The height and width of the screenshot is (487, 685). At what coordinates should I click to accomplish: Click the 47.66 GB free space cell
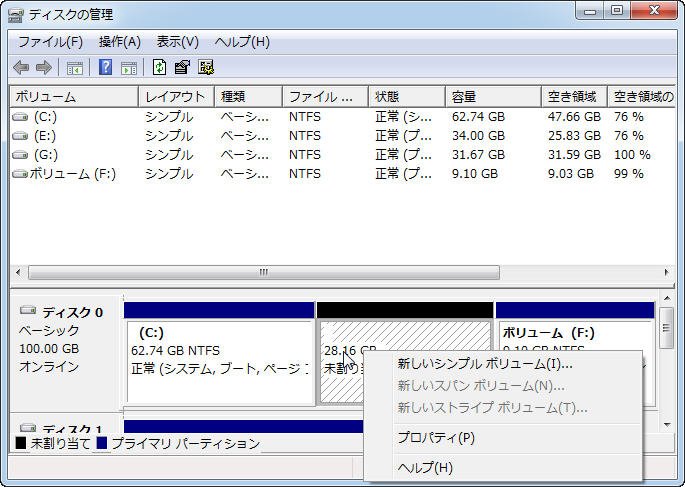pyautogui.click(x=574, y=117)
